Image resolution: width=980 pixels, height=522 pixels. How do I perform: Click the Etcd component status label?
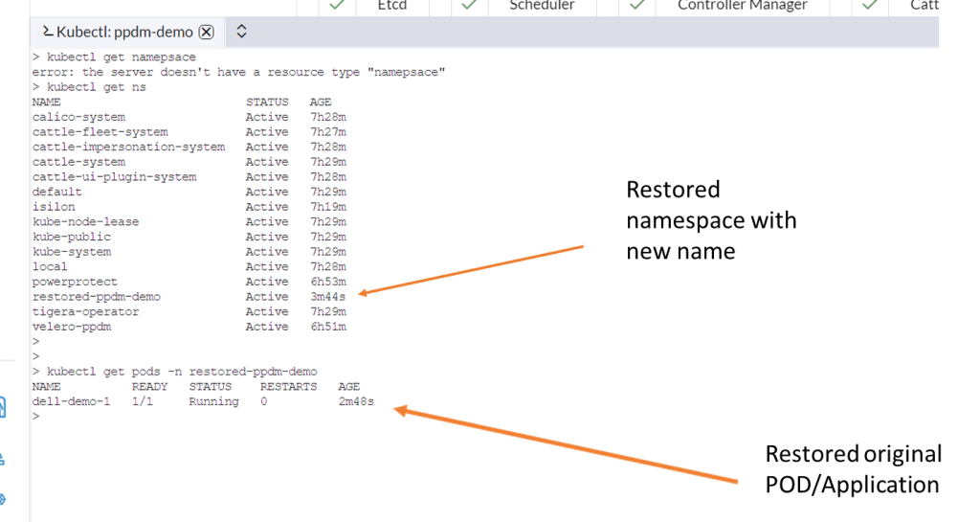tap(391, 5)
